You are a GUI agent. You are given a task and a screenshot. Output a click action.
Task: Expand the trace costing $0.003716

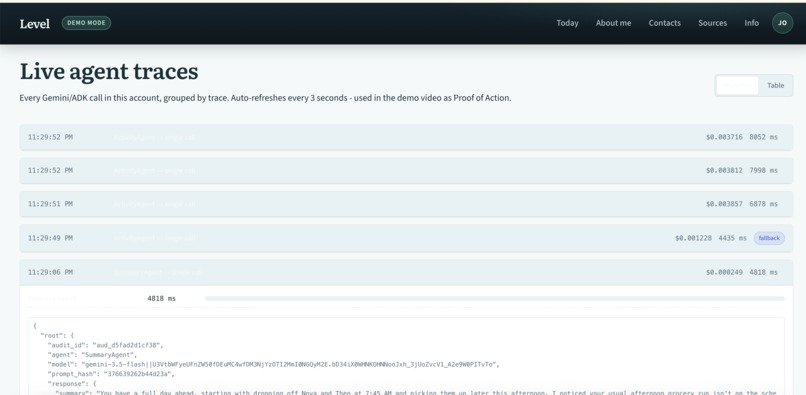(x=406, y=137)
